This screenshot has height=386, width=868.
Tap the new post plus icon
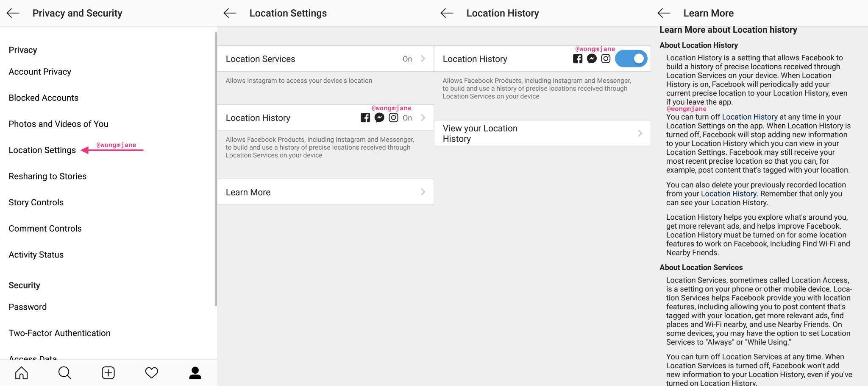pos(108,373)
